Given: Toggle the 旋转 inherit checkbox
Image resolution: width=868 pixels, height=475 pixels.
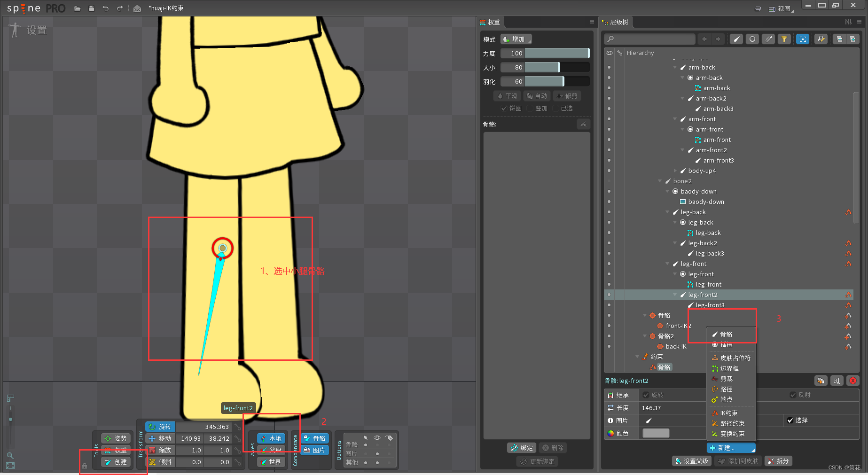Looking at the screenshot, I should point(646,395).
